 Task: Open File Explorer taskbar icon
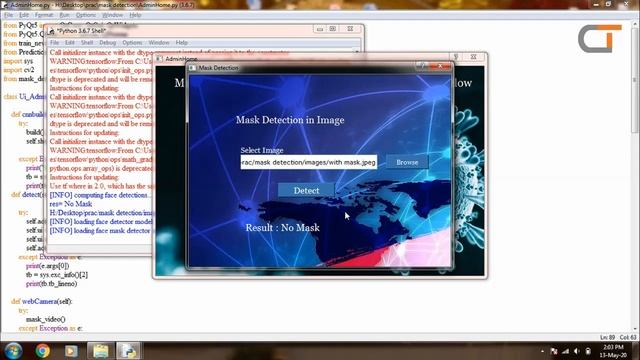click(x=100, y=351)
